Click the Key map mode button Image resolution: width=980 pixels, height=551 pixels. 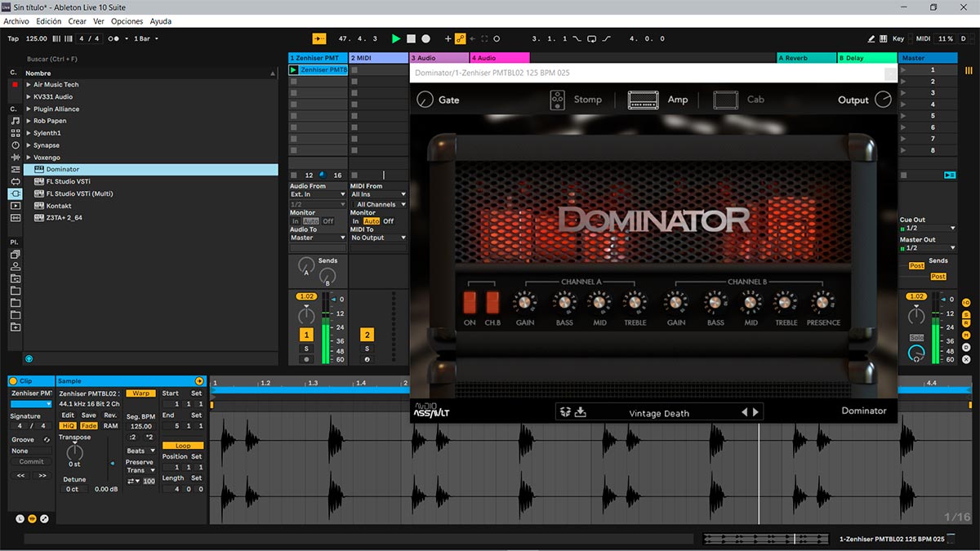coord(898,38)
